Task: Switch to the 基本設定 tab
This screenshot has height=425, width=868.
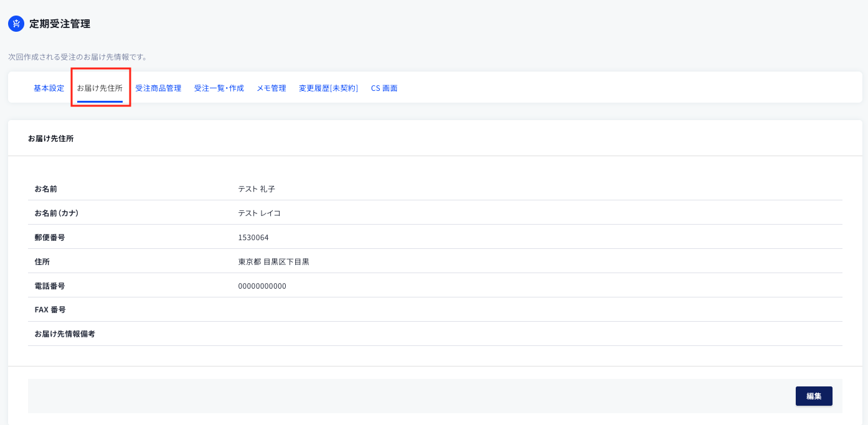Action: tap(49, 88)
